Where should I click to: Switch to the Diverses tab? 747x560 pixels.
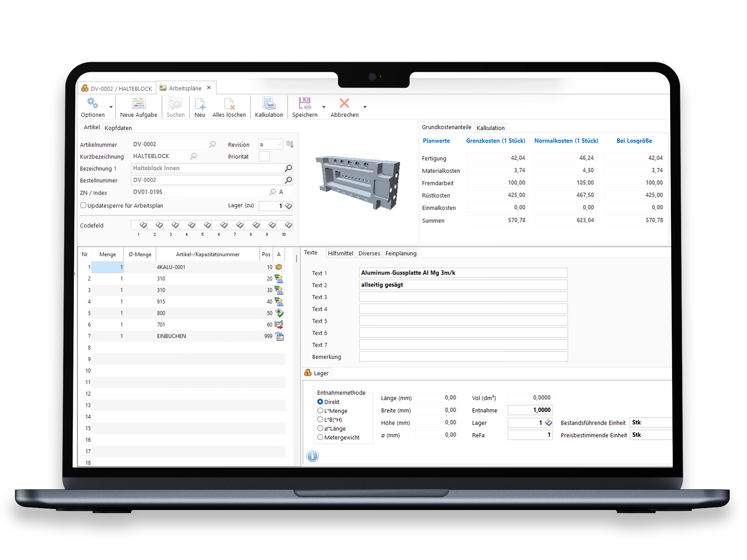369,253
